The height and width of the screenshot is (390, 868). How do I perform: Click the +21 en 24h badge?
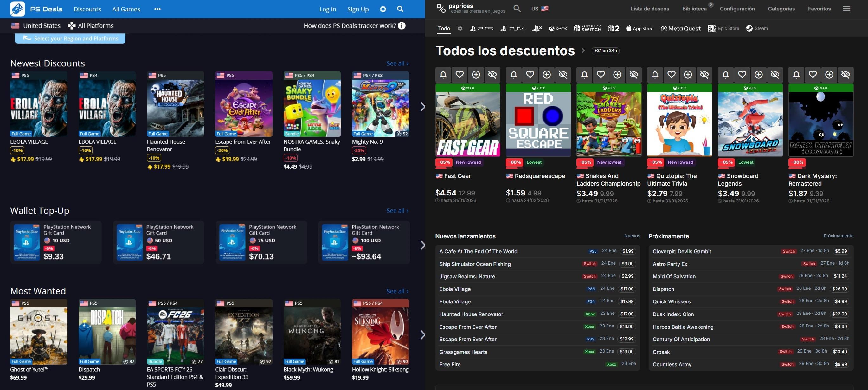pyautogui.click(x=605, y=50)
